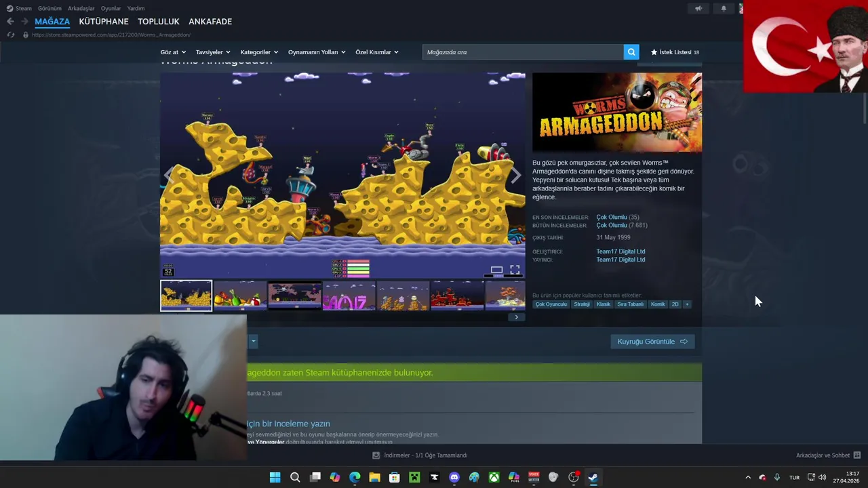Click the plus button to add tag

[687, 304]
